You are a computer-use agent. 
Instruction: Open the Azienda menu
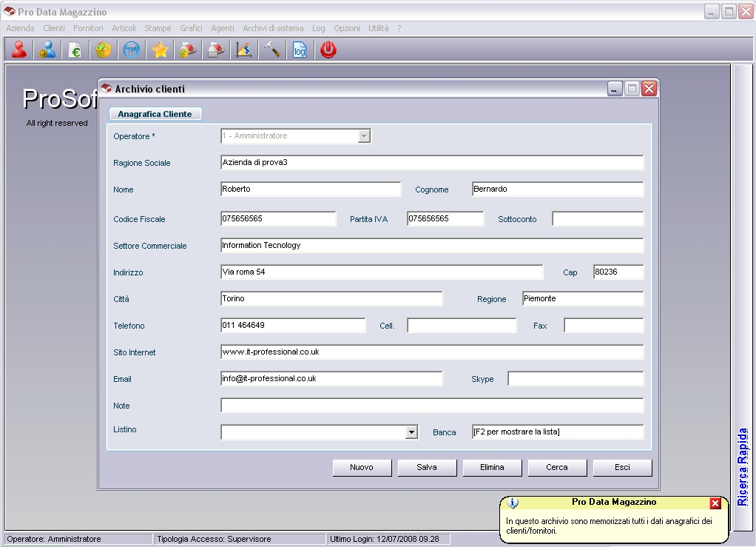(20, 28)
